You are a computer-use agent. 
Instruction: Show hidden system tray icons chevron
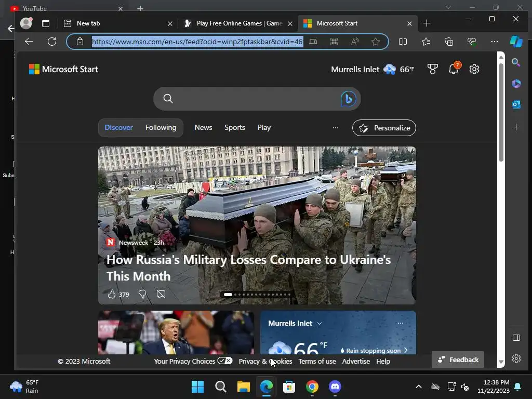(x=419, y=387)
